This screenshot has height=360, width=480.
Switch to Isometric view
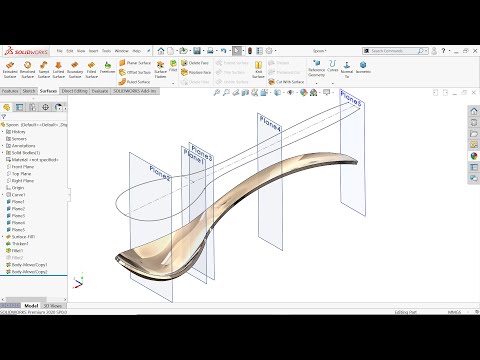coord(363,67)
